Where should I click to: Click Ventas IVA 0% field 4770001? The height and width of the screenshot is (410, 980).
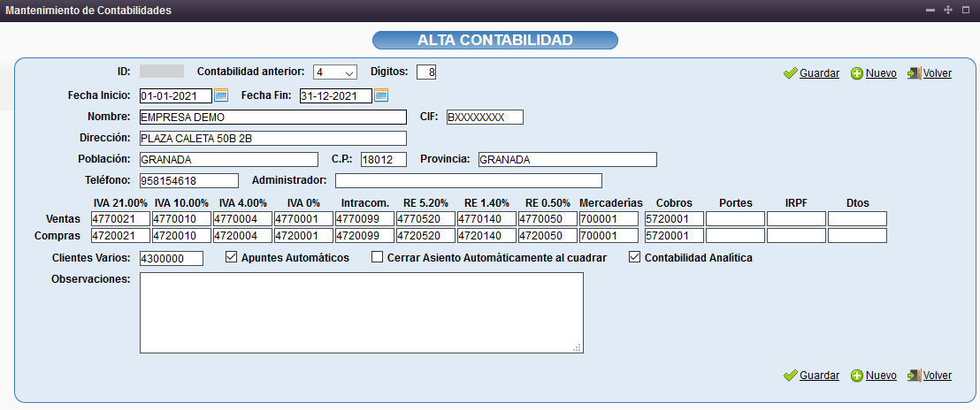(304, 219)
